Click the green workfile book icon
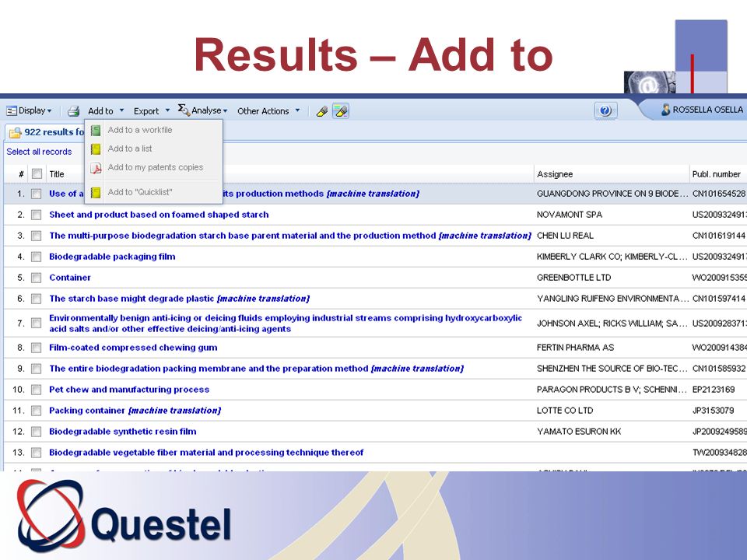747x560 pixels. click(96, 130)
